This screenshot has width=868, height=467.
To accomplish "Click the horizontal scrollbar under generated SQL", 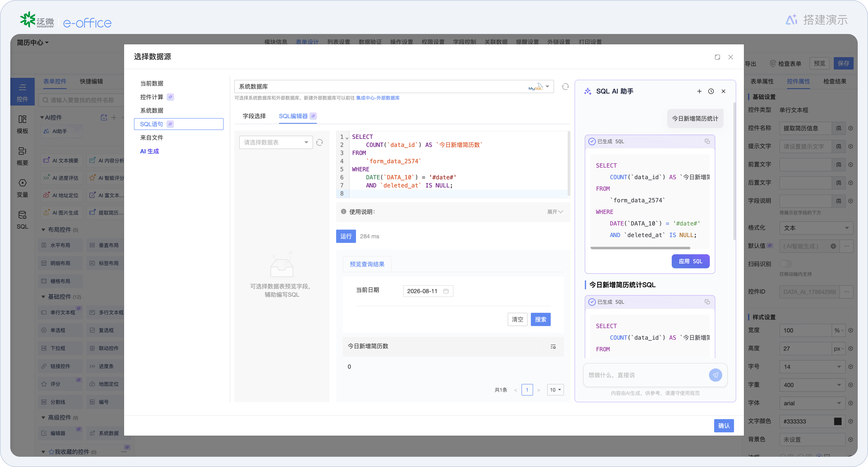I will (640, 248).
